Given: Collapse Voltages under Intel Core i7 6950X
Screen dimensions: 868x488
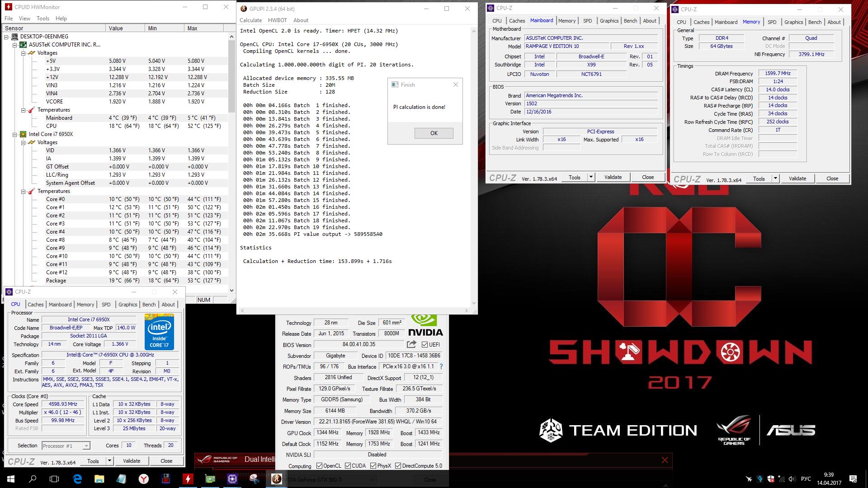Looking at the screenshot, I should tap(23, 142).
